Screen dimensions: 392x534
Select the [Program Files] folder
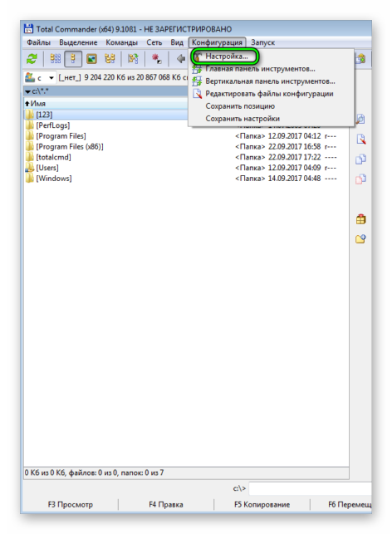pyautogui.click(x=61, y=136)
